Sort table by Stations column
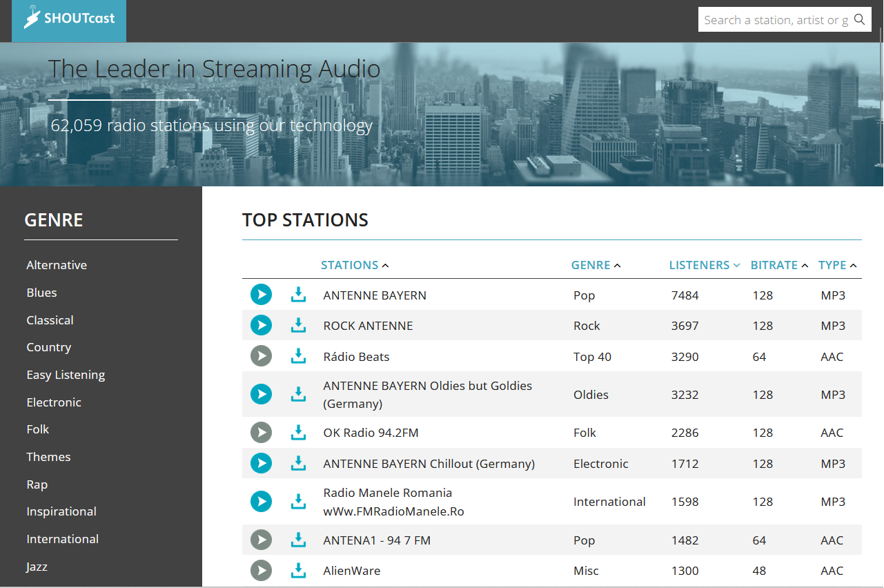This screenshot has height=588, width=884. [x=355, y=265]
